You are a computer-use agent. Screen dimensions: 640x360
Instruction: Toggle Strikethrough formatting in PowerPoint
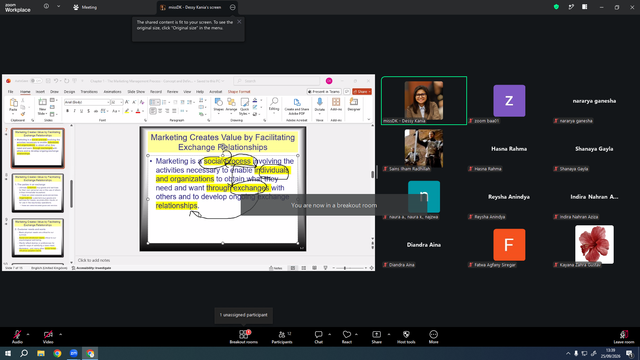96,111
